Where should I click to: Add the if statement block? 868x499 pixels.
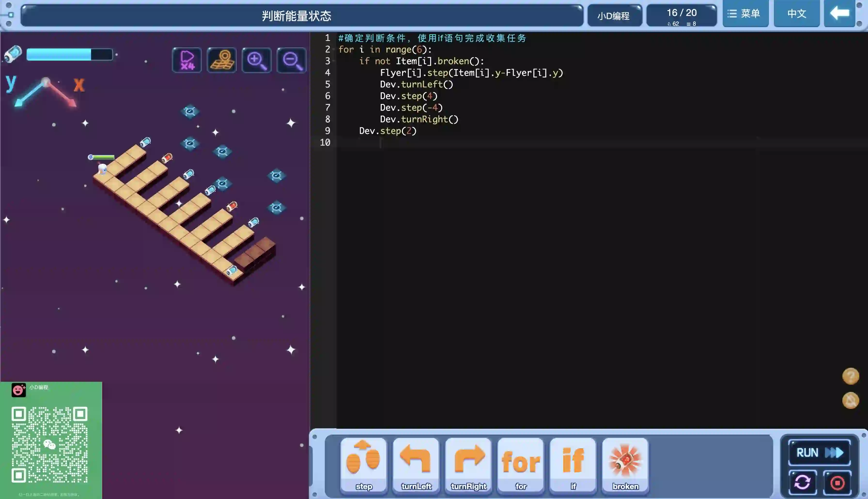573,464
